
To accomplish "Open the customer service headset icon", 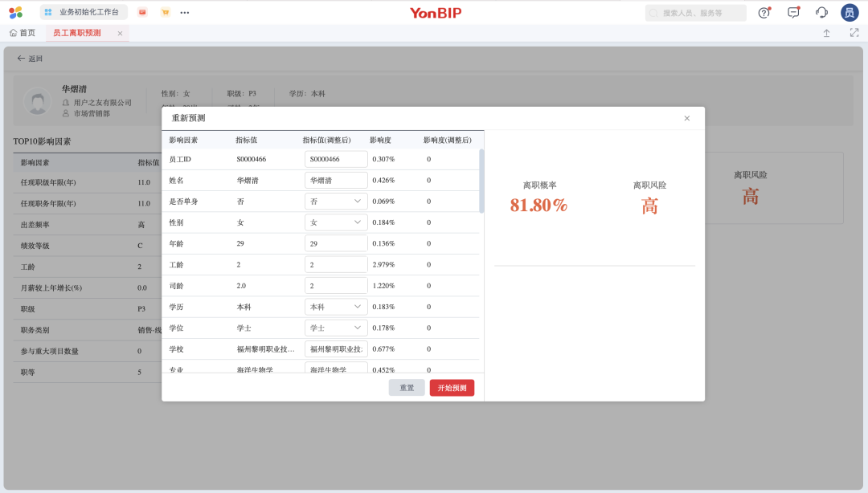I will [821, 12].
